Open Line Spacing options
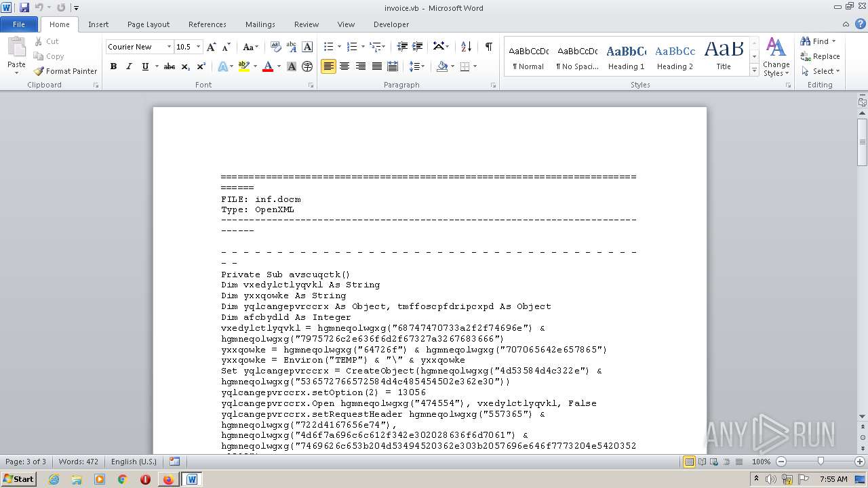 click(x=417, y=66)
